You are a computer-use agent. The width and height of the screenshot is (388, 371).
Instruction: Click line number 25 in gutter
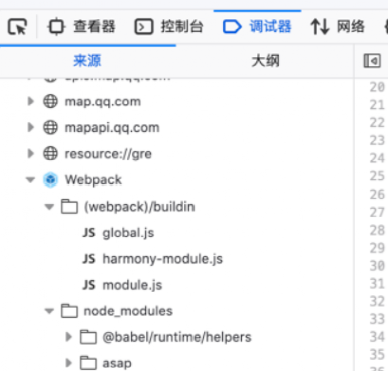click(x=377, y=176)
